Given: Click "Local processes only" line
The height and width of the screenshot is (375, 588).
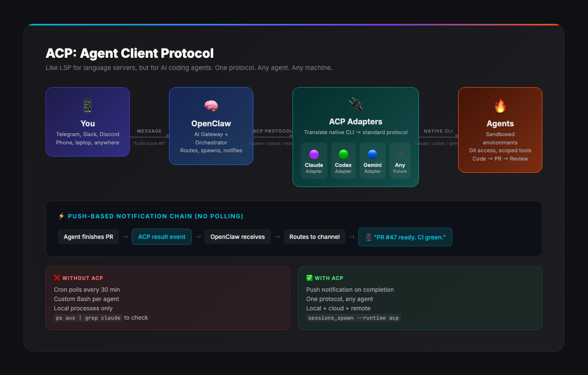Looking at the screenshot, I should 83,308.
